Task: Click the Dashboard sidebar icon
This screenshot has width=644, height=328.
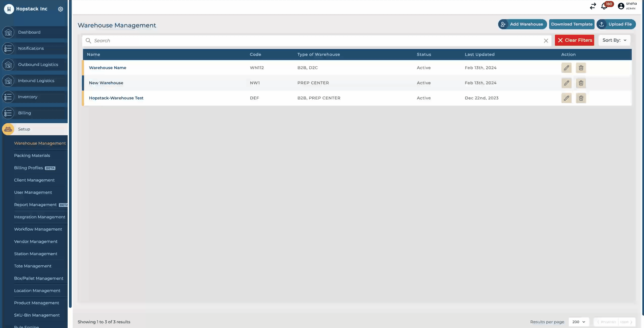Action: point(8,32)
